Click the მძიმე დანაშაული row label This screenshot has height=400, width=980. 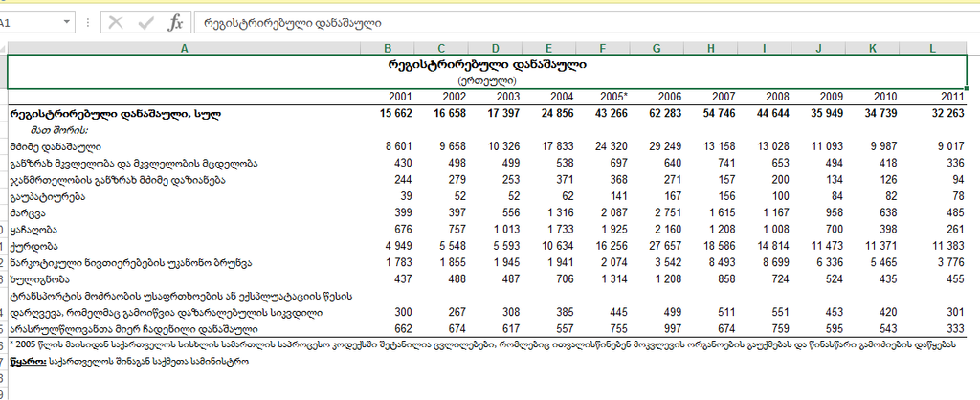coord(56,146)
